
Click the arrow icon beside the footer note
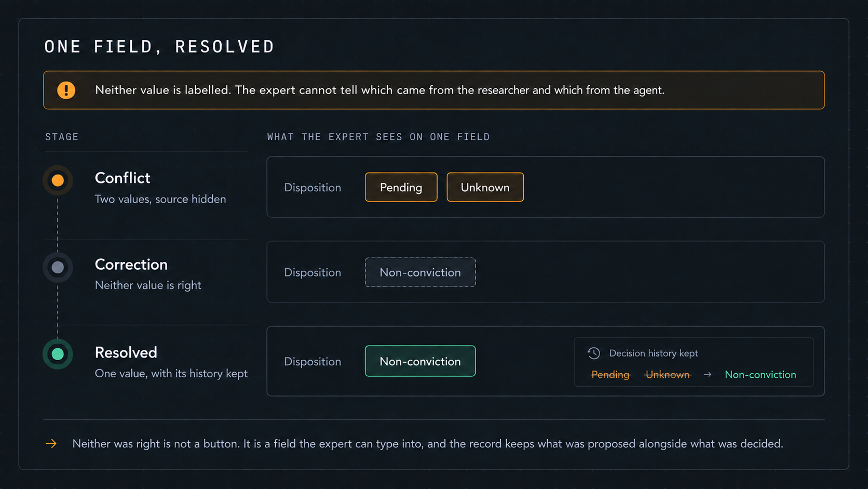[x=51, y=443]
